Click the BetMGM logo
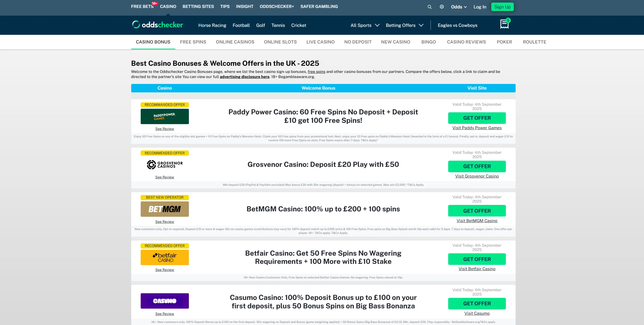The width and height of the screenshot is (644, 325). [x=165, y=209]
